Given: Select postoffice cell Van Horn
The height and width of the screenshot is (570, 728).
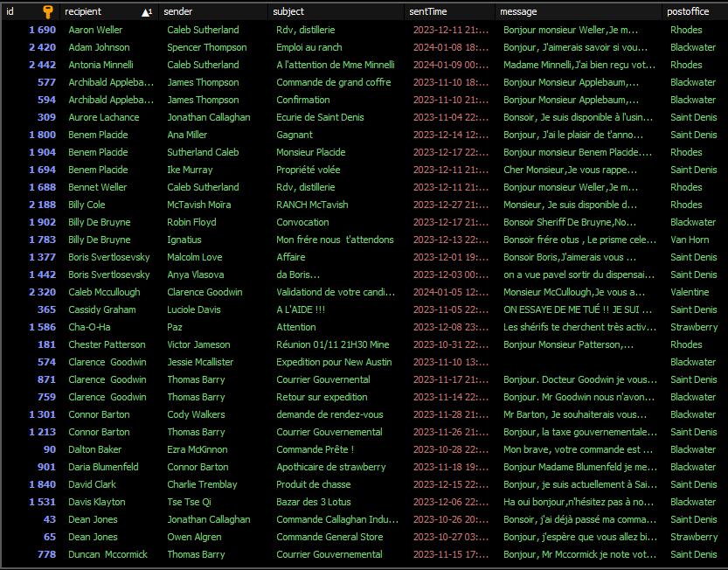Looking at the screenshot, I should point(690,240).
